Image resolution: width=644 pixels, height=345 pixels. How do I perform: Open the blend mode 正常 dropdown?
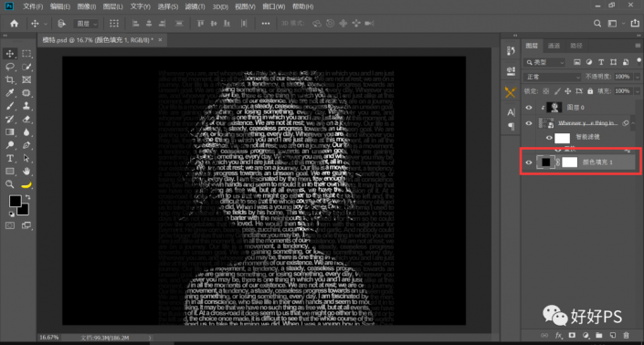[553, 77]
